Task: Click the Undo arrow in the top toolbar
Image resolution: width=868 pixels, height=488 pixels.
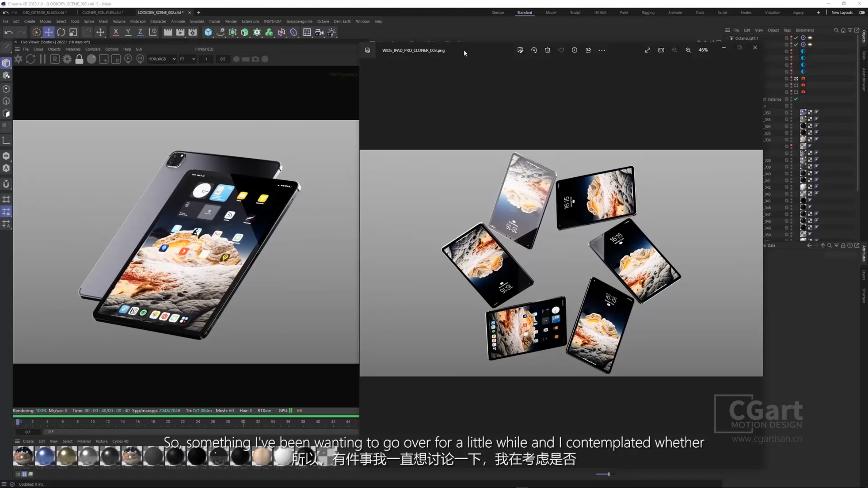Action: [8, 32]
